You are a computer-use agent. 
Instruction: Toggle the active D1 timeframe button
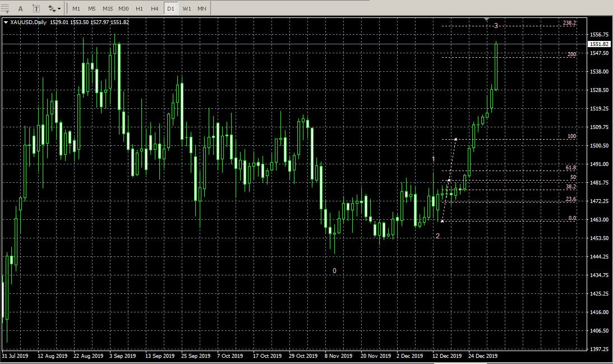pyautogui.click(x=171, y=8)
